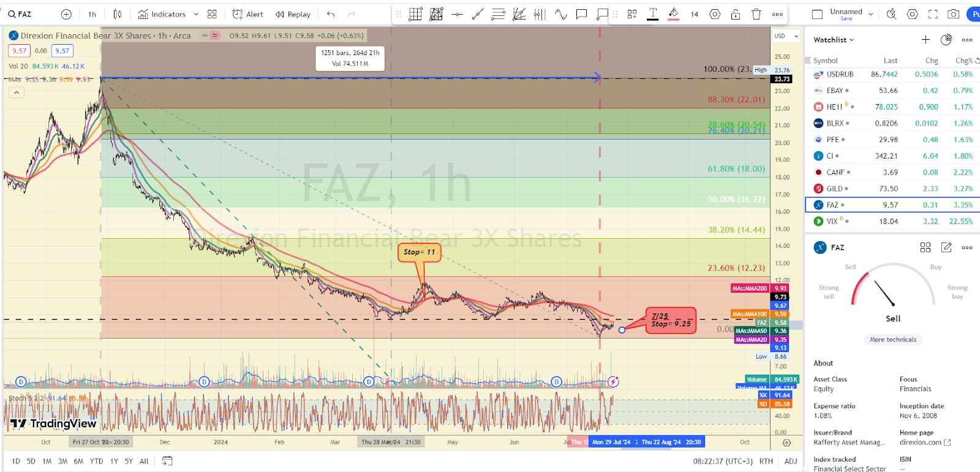Toggle the pink equals sign next to the chart title
Screen dimensions: 980x472
(215, 36)
